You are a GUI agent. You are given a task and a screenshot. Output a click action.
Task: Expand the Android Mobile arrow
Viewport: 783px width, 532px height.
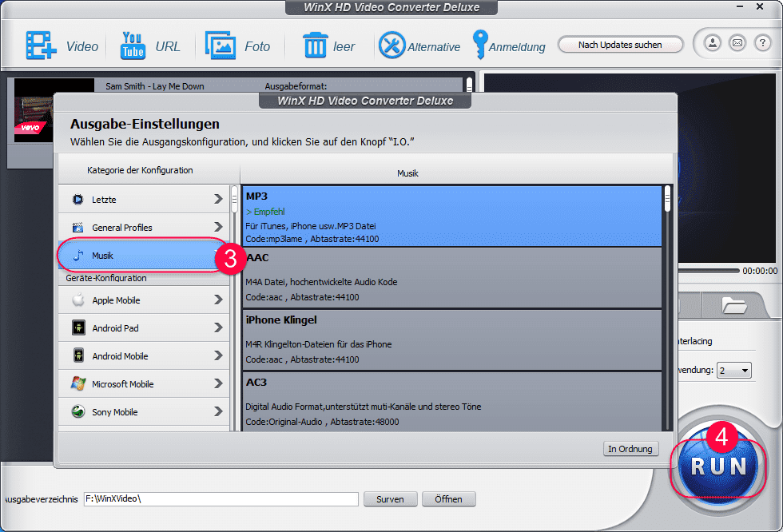(x=218, y=355)
